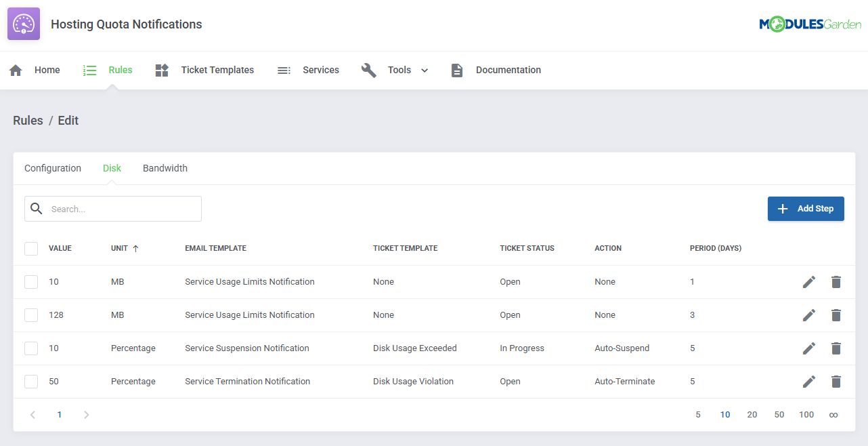
Task: Open the Configuration tab
Action: coord(52,167)
